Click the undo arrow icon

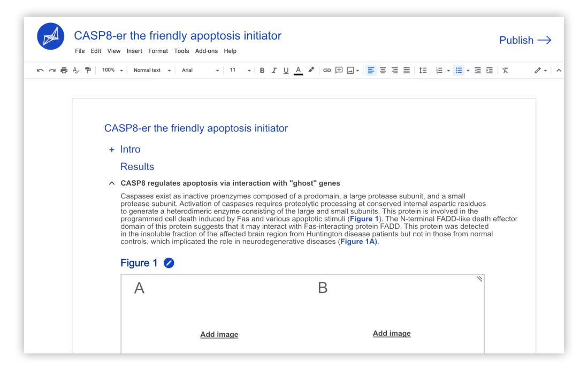point(40,71)
